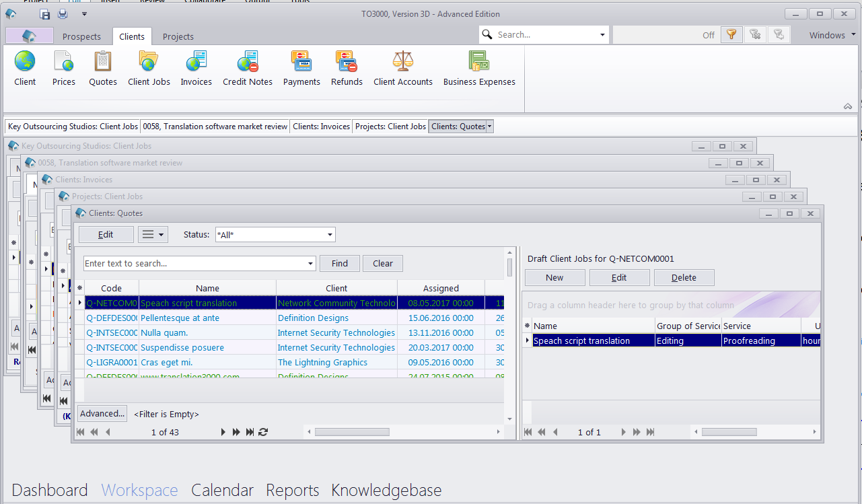This screenshot has width=862, height=504.
Task: Open the Status combo box
Action: 275,234
